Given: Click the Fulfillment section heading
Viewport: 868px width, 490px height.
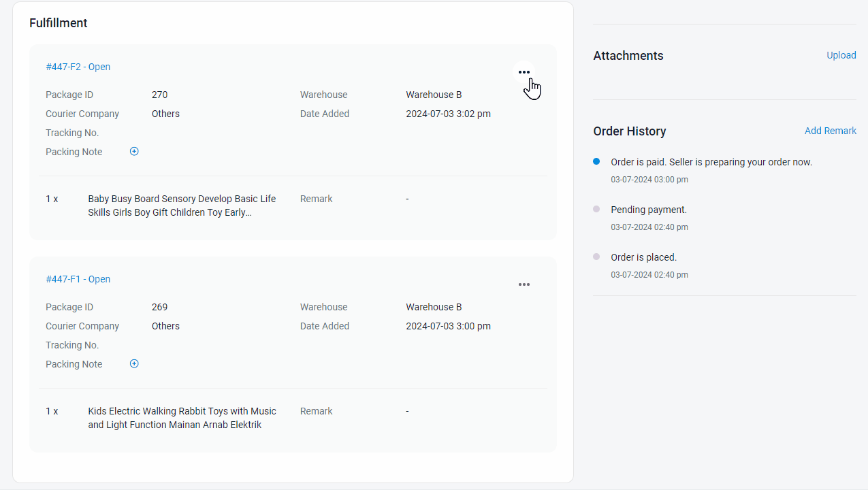Looking at the screenshot, I should click(x=59, y=23).
